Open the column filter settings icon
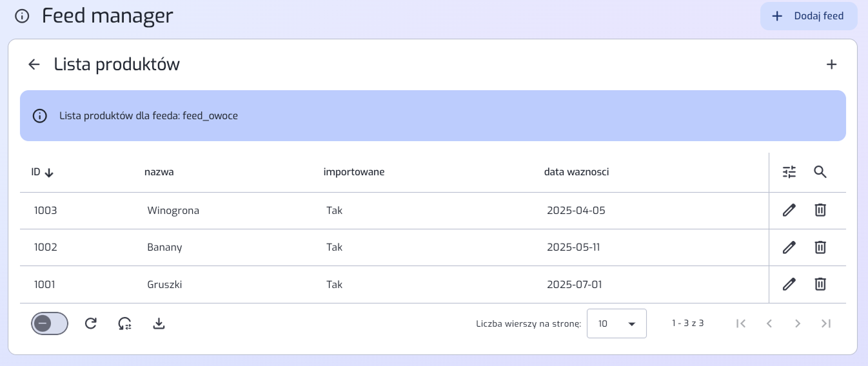The height and width of the screenshot is (366, 868). pos(789,172)
